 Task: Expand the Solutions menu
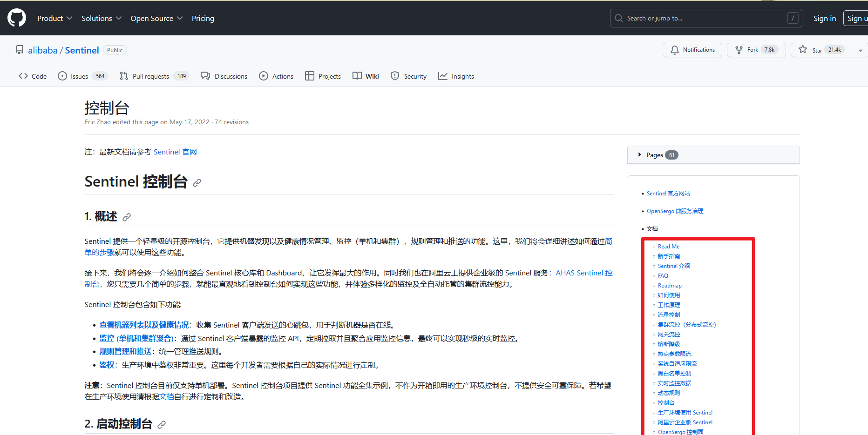102,18
